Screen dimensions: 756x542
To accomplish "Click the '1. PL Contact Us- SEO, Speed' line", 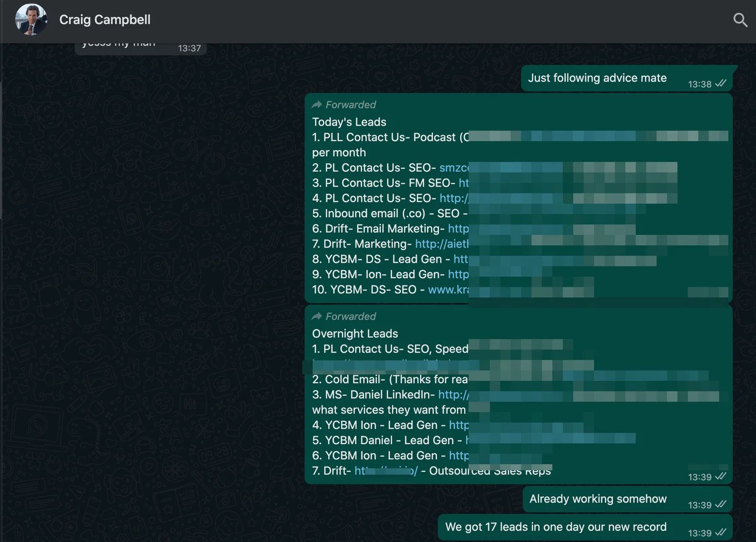I will [x=390, y=349].
